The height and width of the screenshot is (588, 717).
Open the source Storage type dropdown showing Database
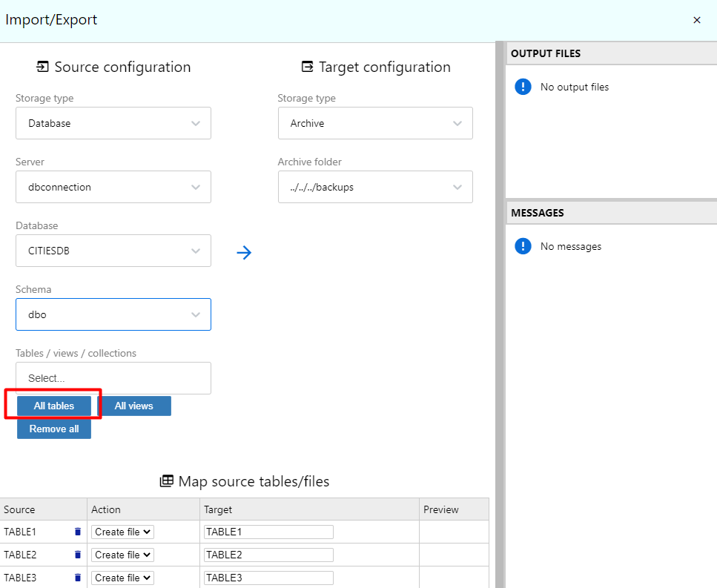click(x=113, y=123)
